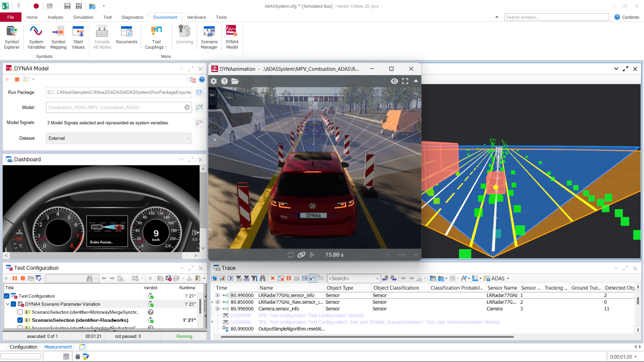This screenshot has height=362, width=644.
Task: Select the OutputSimpleAlgorithm.resetAl... trace row
Action: (291, 329)
